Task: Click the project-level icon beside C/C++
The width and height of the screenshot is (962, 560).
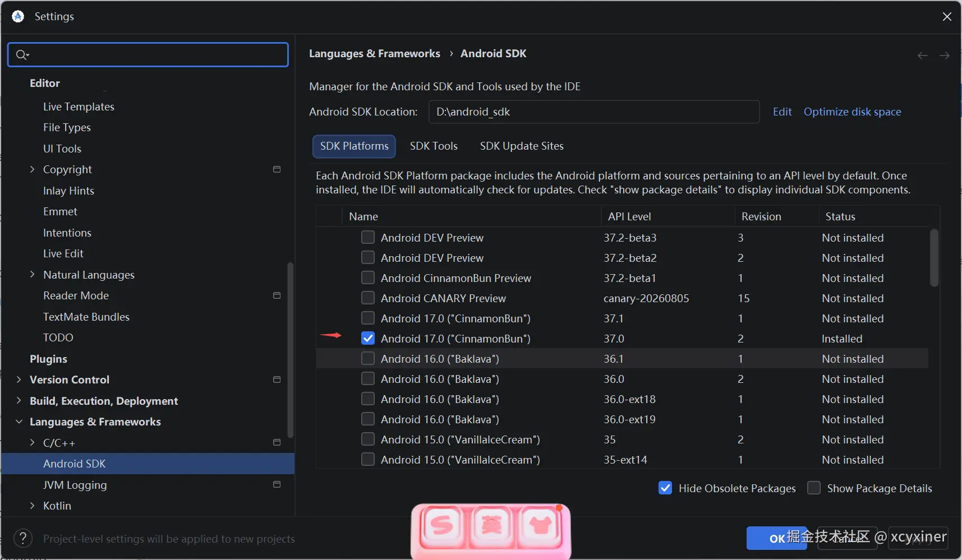Action: 277,442
